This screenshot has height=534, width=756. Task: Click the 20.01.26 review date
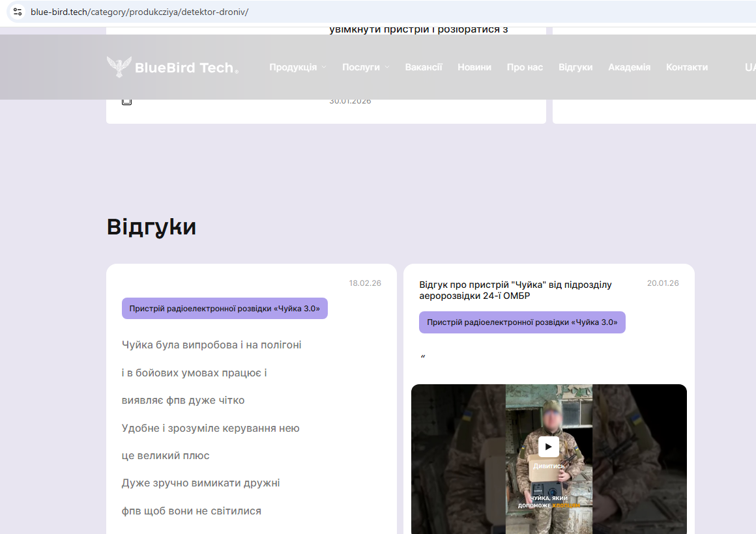(663, 283)
